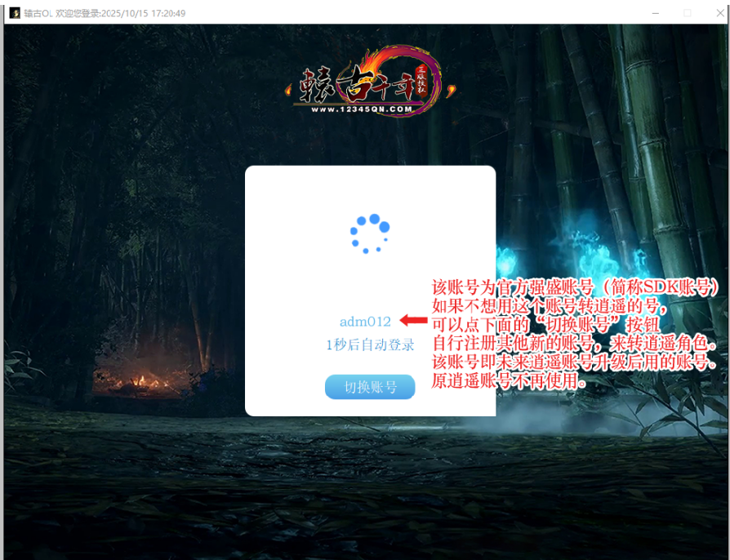Click the red text line starting 该账号即未来
Screen dimensions: 730x560
[x=575, y=362]
